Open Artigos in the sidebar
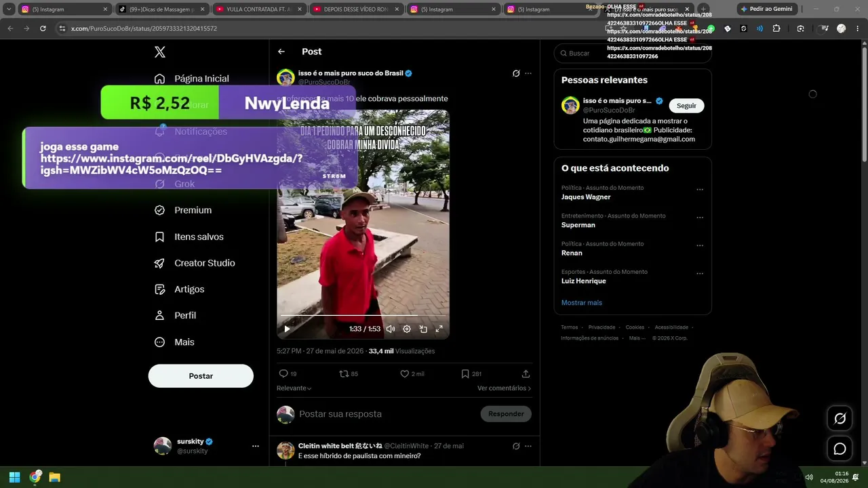 180,289
